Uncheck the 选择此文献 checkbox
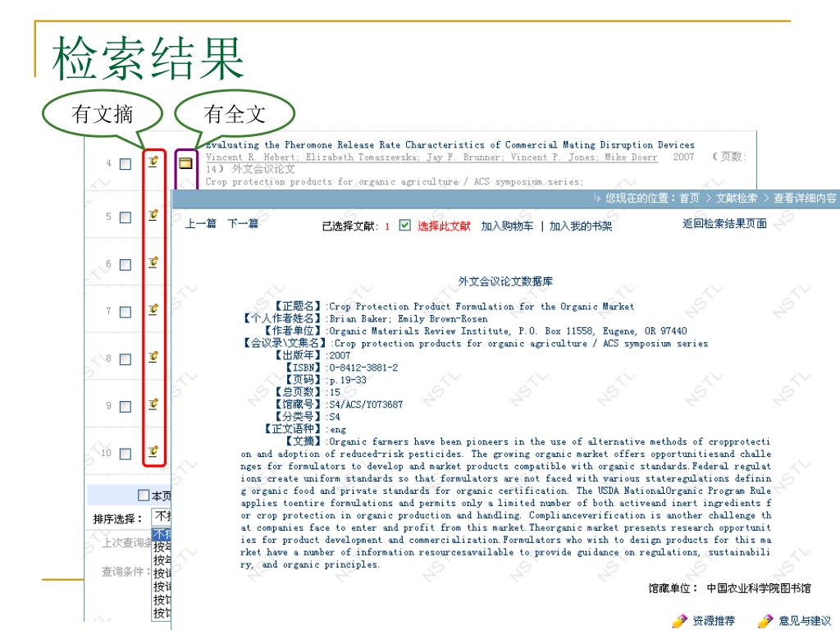Screen dimensions: 840x630 [x=405, y=226]
